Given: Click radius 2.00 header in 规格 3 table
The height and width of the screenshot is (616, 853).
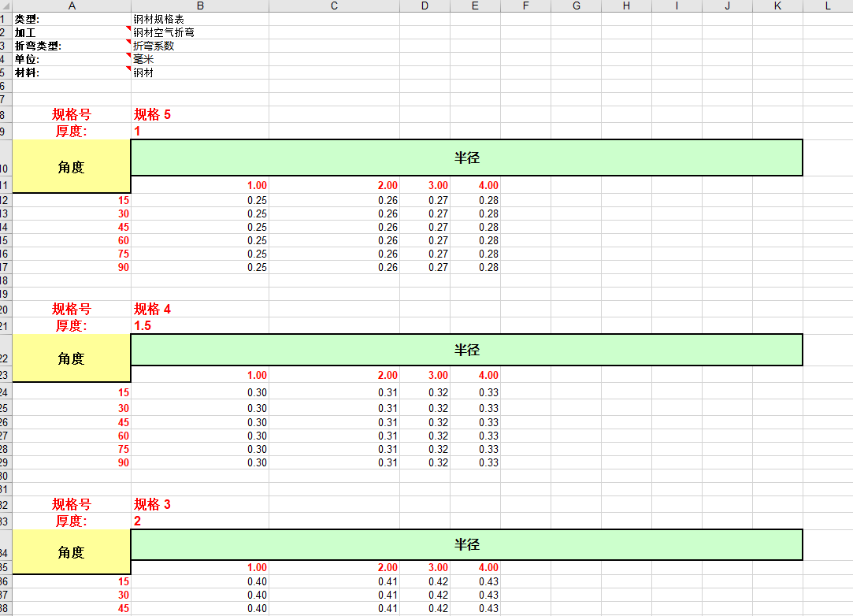Looking at the screenshot, I should [334, 568].
